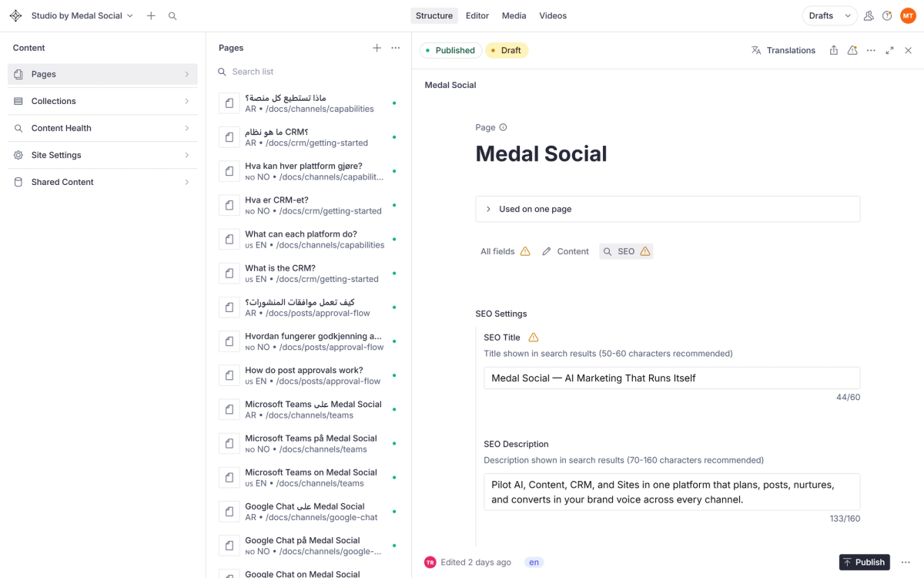Expand the Used on one page section
This screenshot has height=578, width=924.
tap(668, 209)
